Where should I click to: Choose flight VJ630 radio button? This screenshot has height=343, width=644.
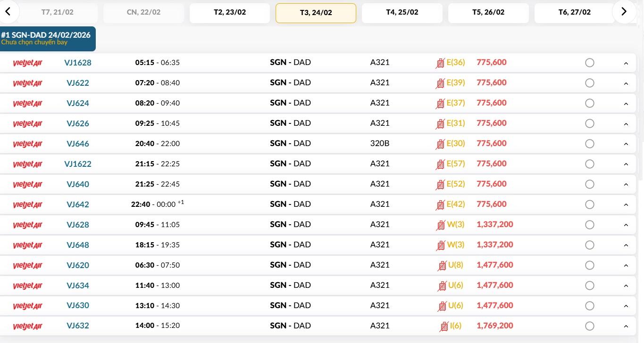[589, 306]
